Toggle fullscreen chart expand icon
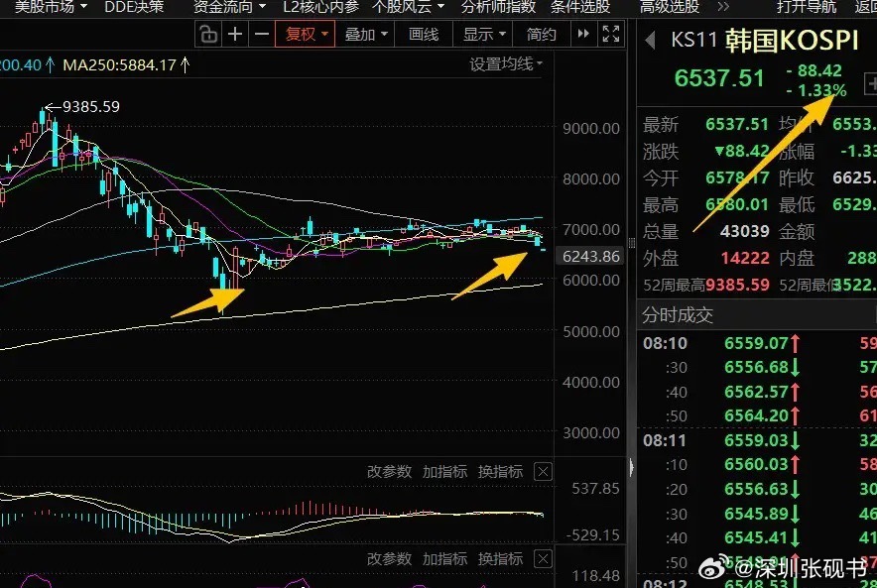 coord(611,34)
